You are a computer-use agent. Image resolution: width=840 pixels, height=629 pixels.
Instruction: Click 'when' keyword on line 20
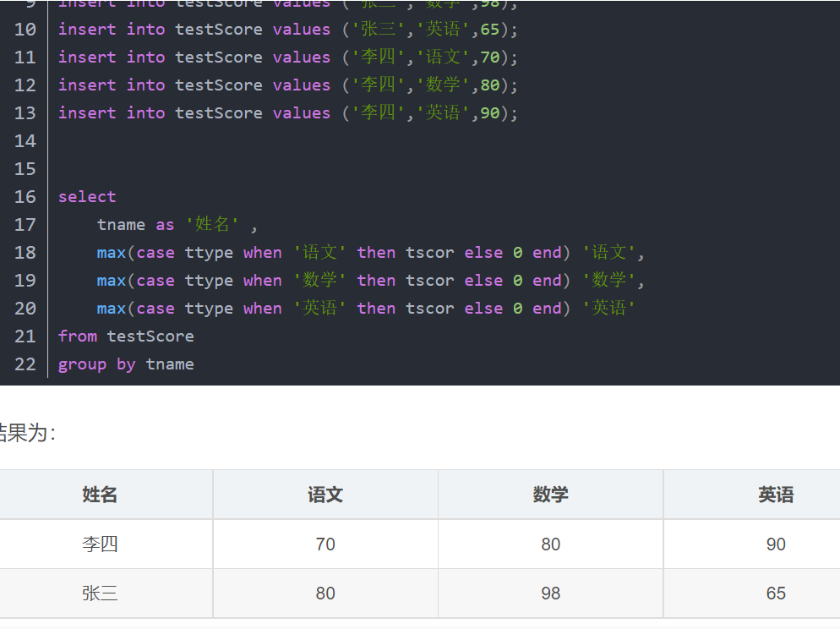point(263,308)
